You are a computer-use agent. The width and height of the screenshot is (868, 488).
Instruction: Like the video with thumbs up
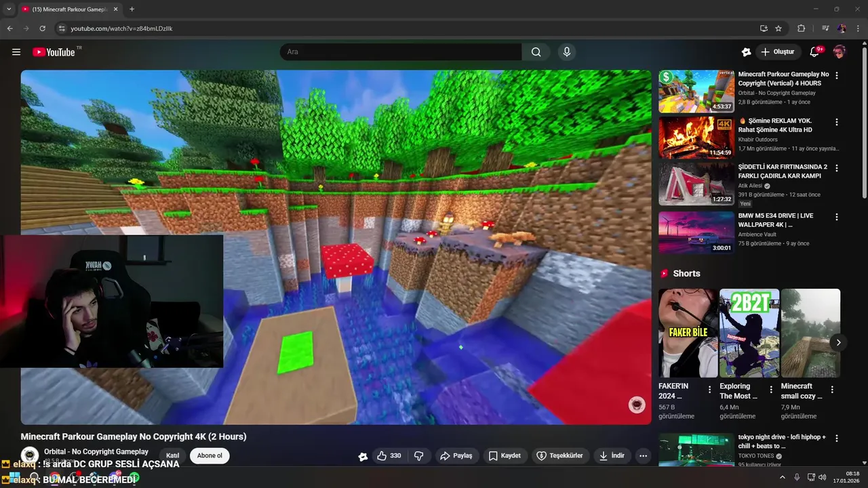[x=389, y=456]
